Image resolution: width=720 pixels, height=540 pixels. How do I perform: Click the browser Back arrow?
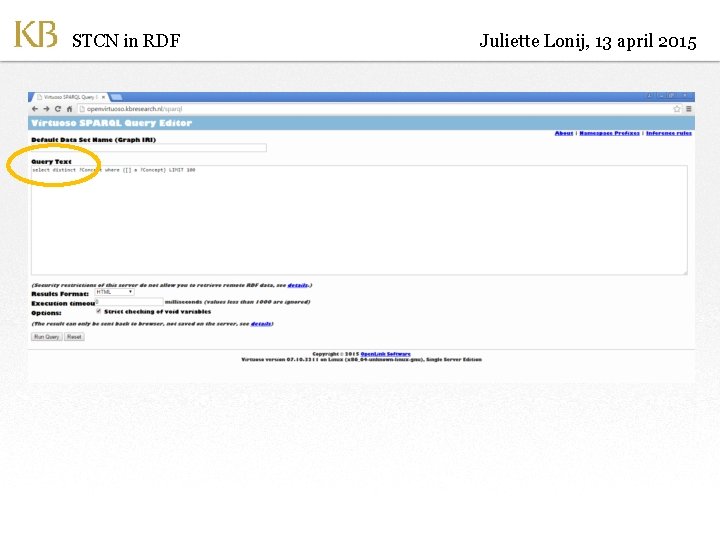pyautogui.click(x=35, y=109)
